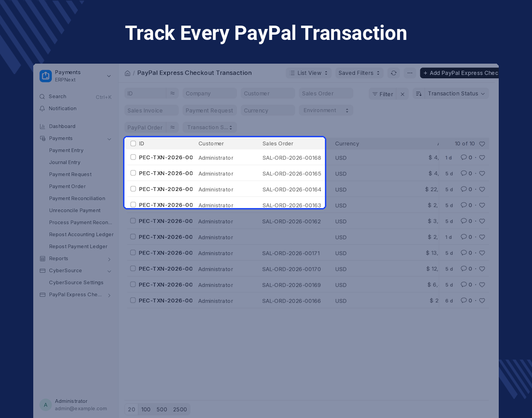The image size is (532, 418).
Task: Click the like heart icon in header row
Action: (x=482, y=144)
